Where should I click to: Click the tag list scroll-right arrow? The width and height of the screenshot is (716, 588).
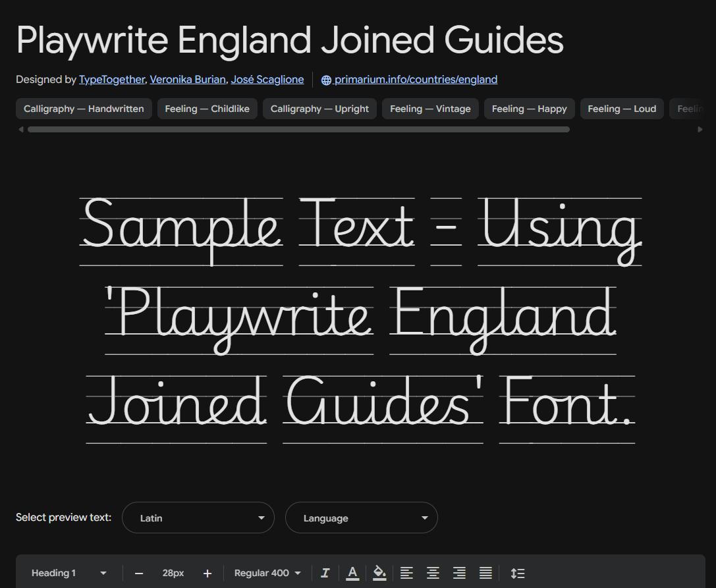pyautogui.click(x=700, y=130)
